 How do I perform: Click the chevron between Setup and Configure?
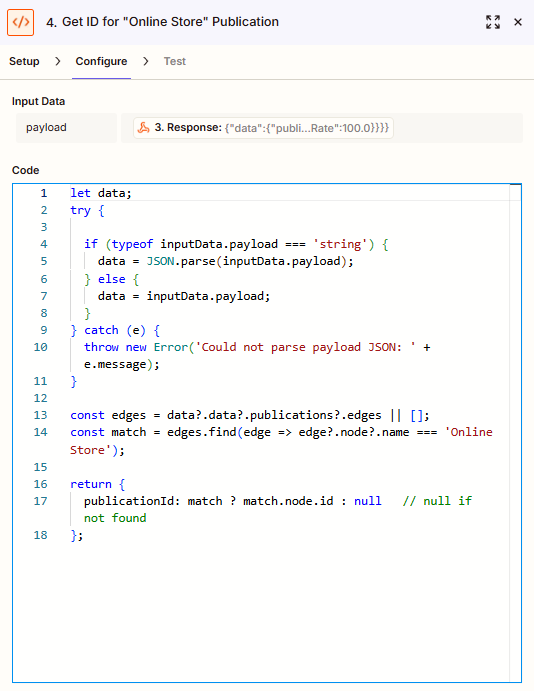[58, 61]
